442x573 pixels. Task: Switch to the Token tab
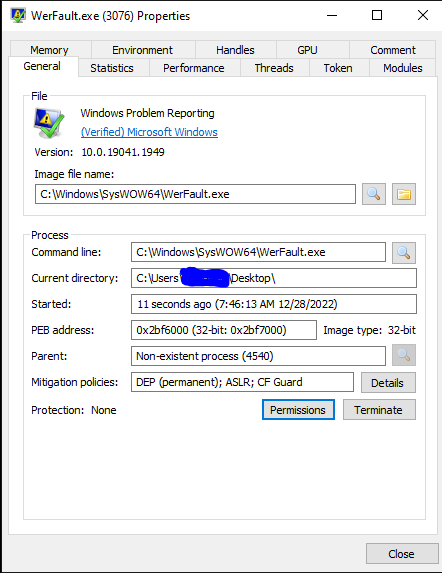coord(338,68)
